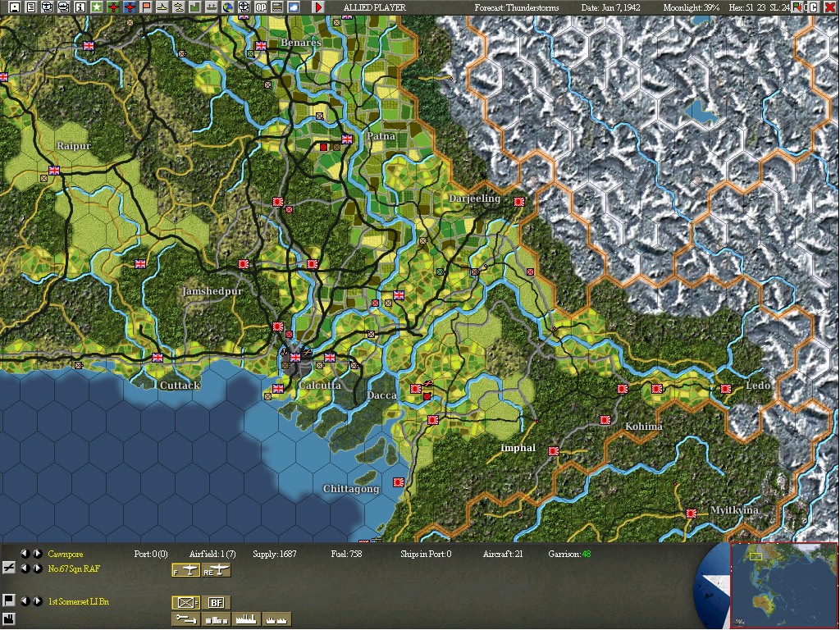Open the info 'i' toolbar icon
Viewport: 840px width, 630px height.
(80, 7)
